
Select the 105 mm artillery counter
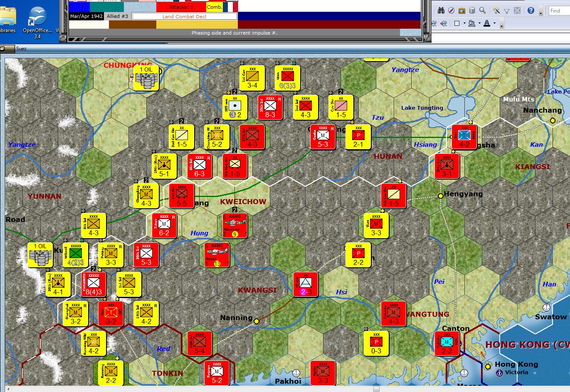click(235, 107)
